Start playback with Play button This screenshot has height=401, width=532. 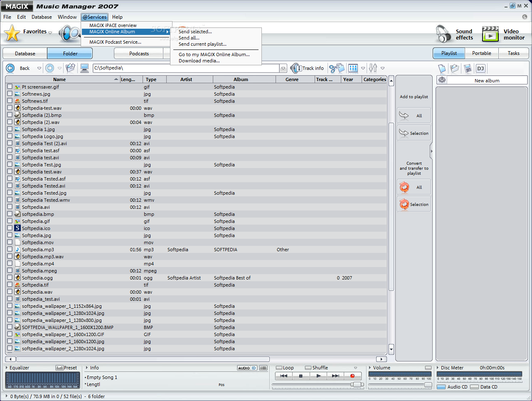[318, 376]
